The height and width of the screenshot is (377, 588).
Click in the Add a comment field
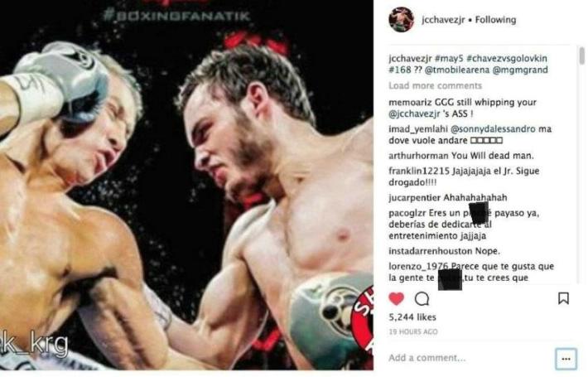(x=469, y=358)
